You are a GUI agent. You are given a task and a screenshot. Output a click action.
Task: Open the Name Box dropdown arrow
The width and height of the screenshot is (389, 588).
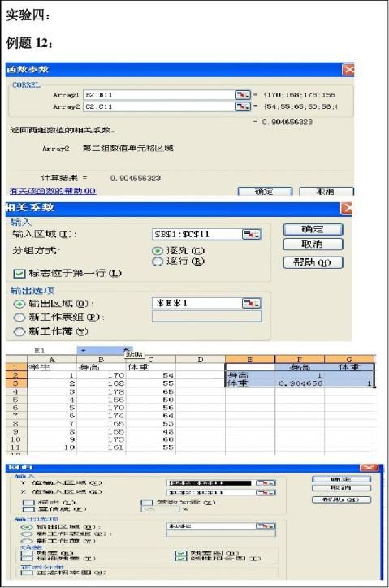(x=84, y=351)
